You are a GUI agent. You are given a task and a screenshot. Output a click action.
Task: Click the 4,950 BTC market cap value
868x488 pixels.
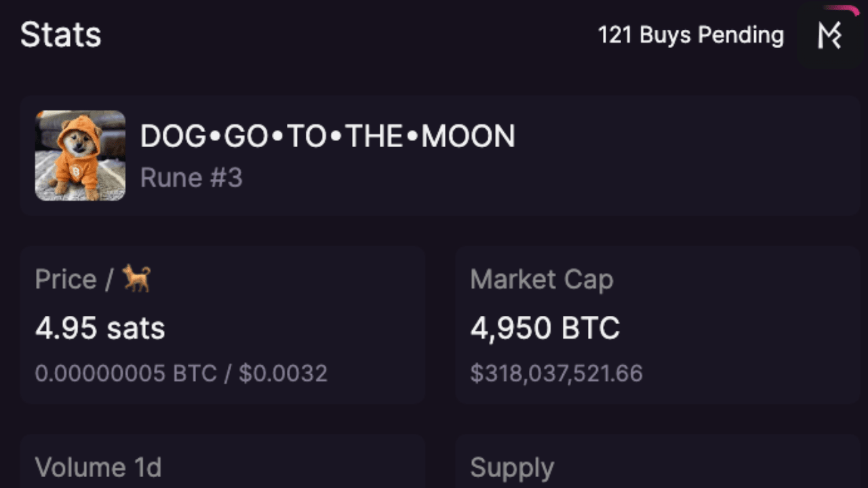(x=545, y=328)
